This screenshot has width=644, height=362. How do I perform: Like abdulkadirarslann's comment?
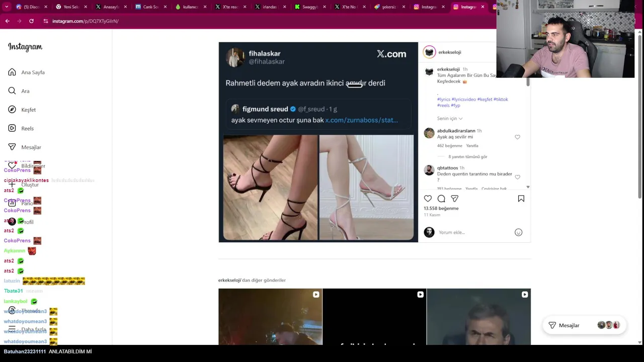point(517,137)
